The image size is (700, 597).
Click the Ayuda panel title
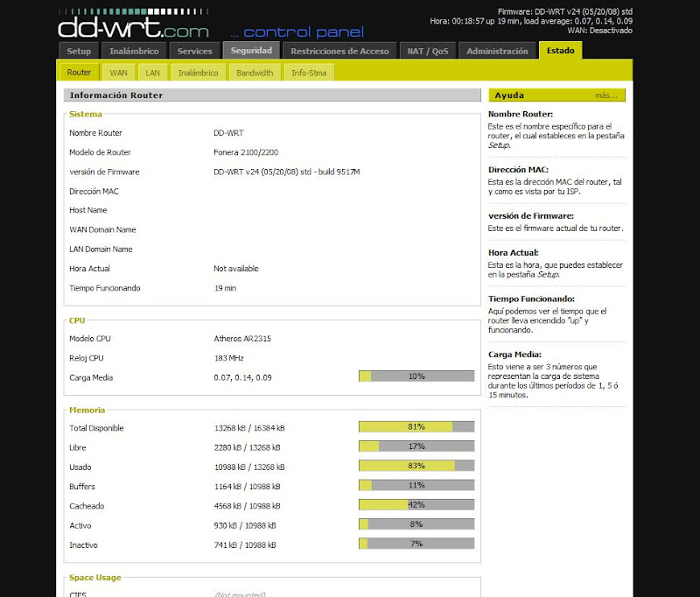pyautogui.click(x=509, y=95)
